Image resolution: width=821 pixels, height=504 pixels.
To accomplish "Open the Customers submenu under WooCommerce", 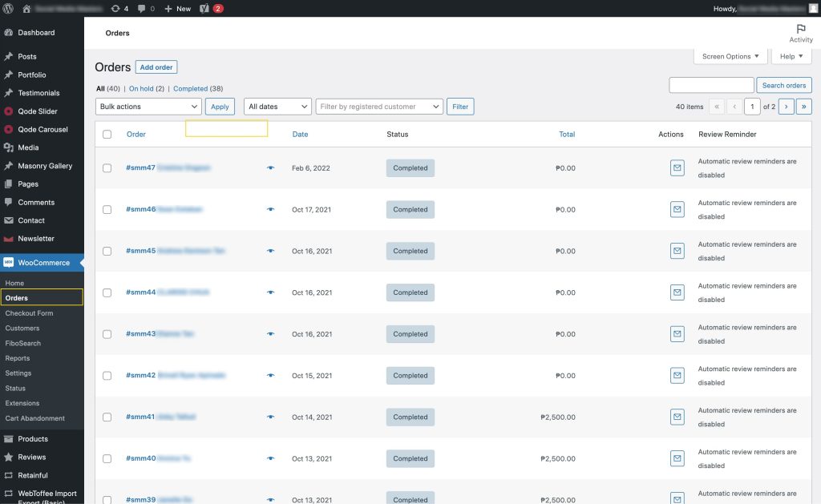I will [x=22, y=329].
